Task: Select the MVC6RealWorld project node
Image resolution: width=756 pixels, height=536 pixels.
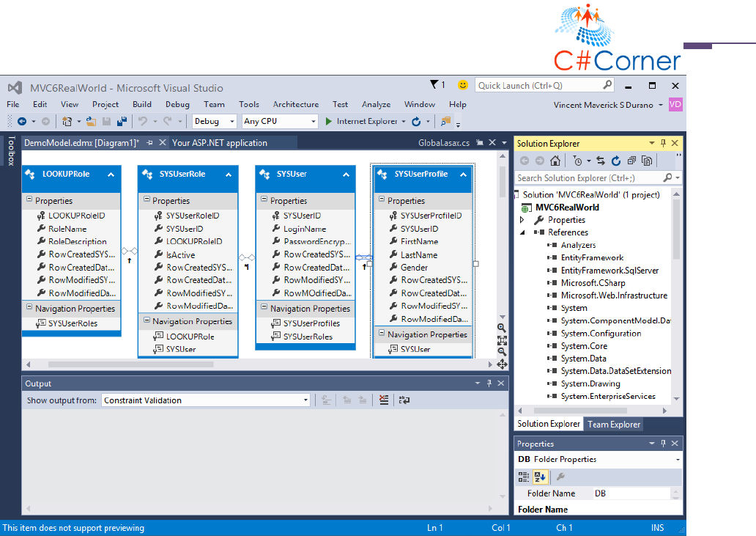Action: [567, 208]
